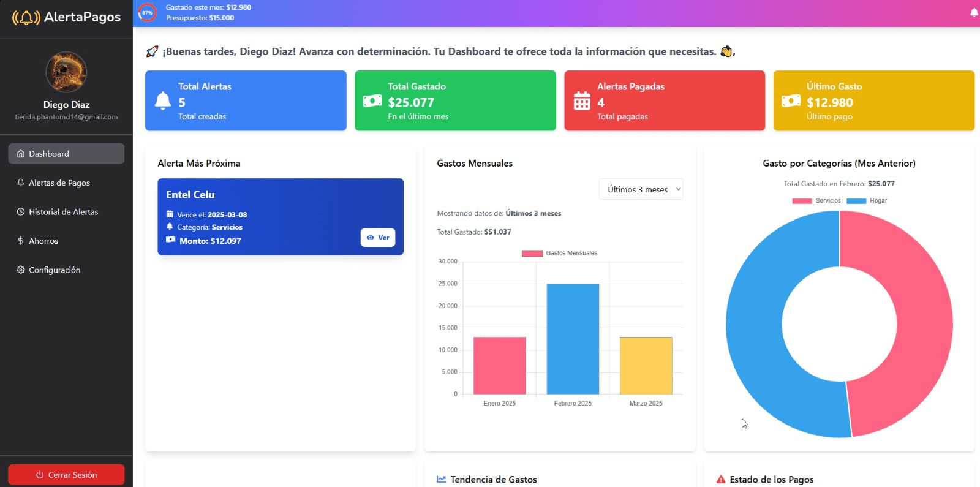The height and width of the screenshot is (487, 980).
Task: Click the calendar icon beside Vence el
Action: (x=170, y=214)
